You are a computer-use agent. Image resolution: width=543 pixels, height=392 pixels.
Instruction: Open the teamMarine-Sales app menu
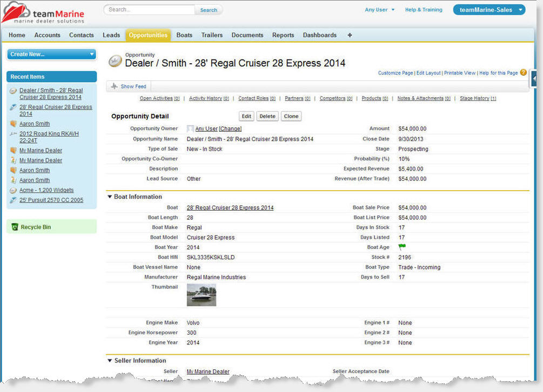click(x=489, y=10)
